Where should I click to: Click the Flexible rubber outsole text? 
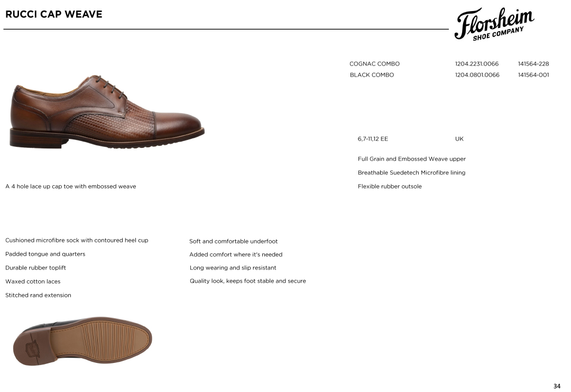click(390, 186)
